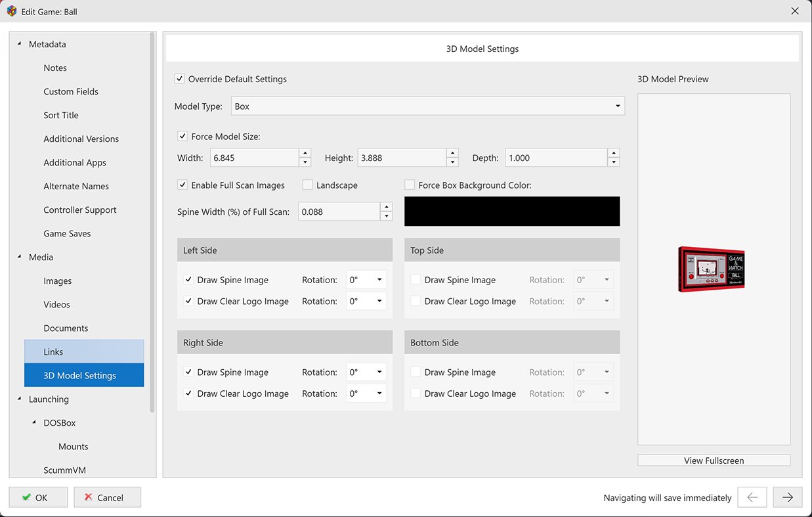Go to Sort Title page
This screenshot has width=812, height=517.
coord(61,115)
